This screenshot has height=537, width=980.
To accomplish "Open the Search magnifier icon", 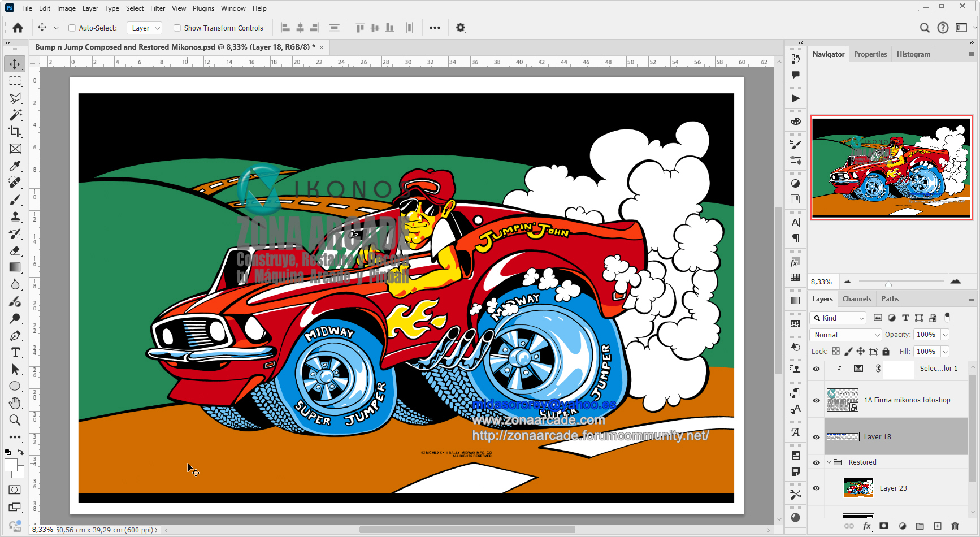I will 925,28.
